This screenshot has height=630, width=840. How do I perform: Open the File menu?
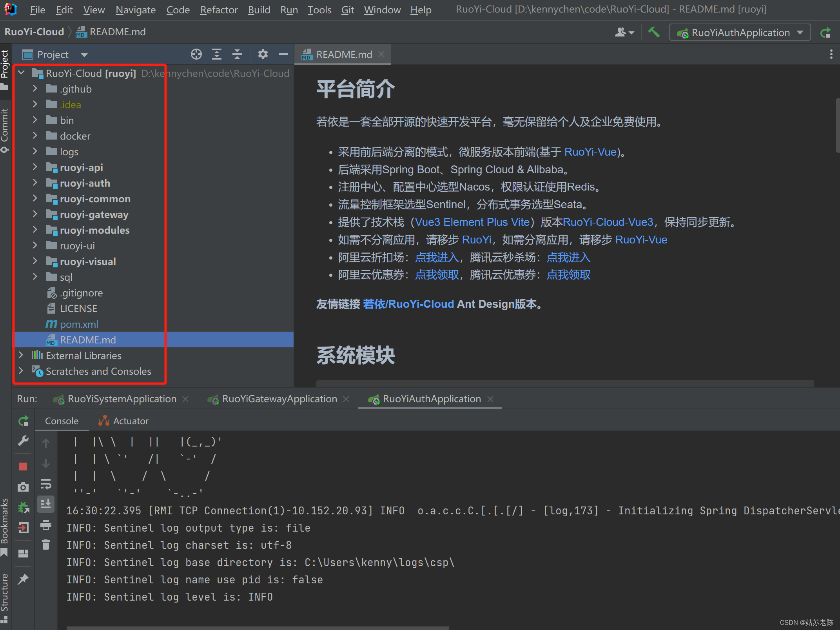[x=38, y=10]
